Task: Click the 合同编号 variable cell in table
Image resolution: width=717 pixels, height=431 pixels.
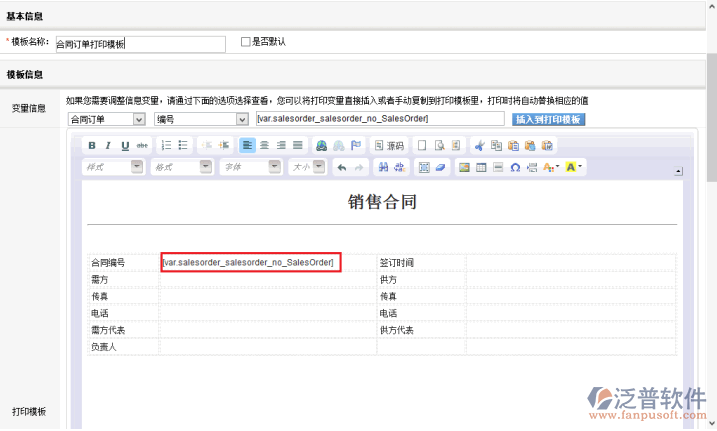Action: [251, 262]
